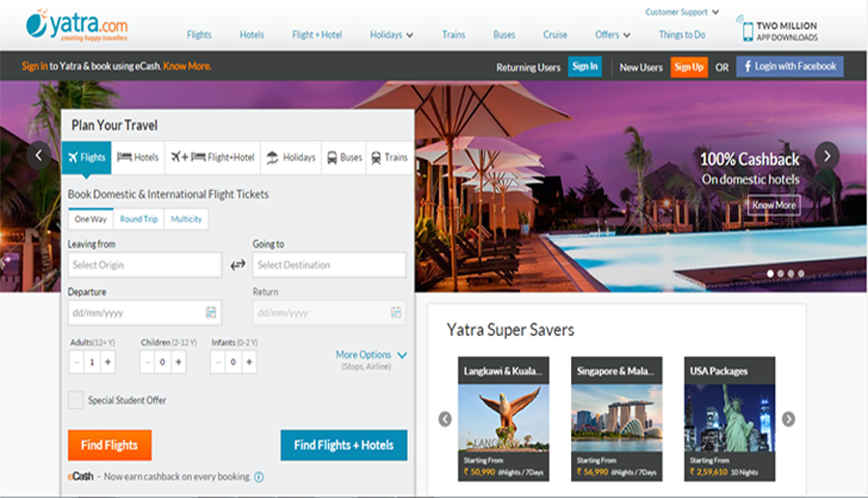868x498 pixels.
Task: Click next arrow in Yatra Super Savers
Action: click(x=788, y=419)
